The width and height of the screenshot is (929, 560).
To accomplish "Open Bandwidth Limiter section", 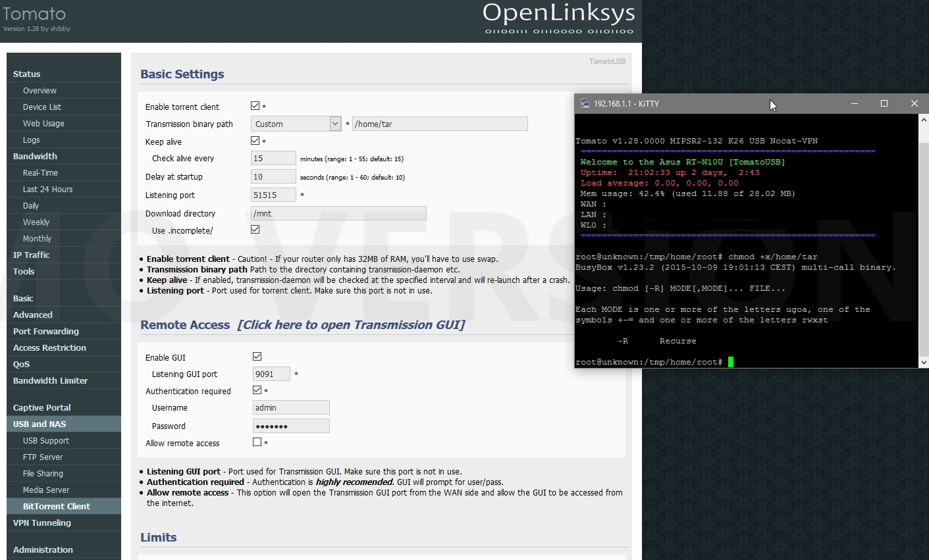I will tap(64, 380).
